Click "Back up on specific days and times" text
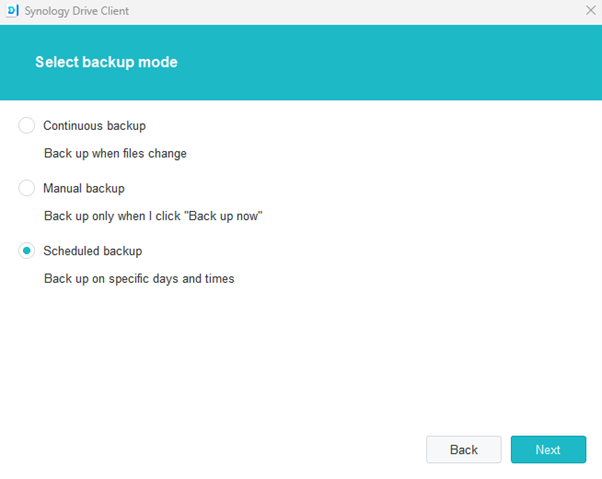Image resolution: width=602 pixels, height=479 pixels. [139, 278]
